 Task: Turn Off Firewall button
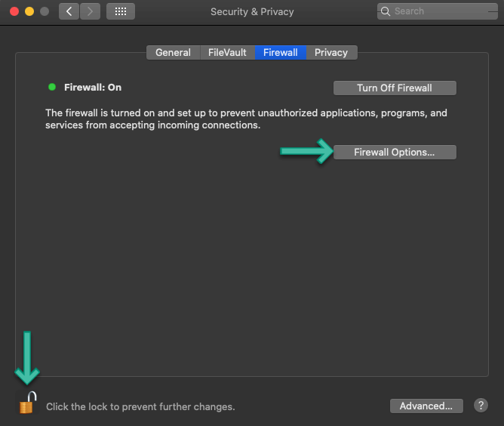395,88
